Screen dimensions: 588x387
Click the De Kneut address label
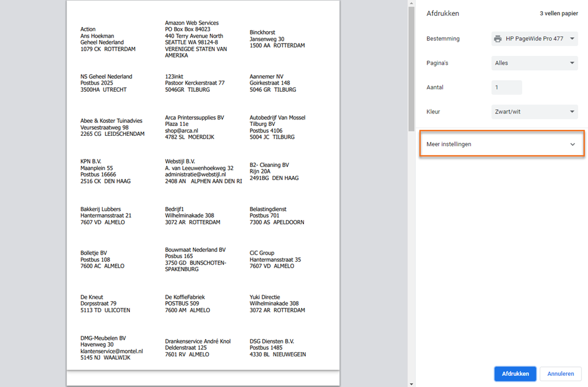[105, 303]
